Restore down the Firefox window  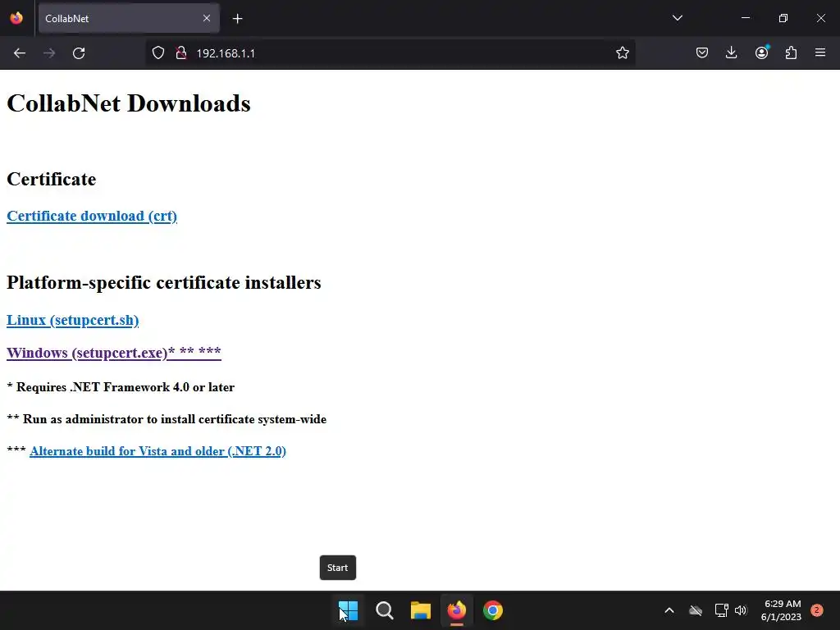click(x=783, y=18)
